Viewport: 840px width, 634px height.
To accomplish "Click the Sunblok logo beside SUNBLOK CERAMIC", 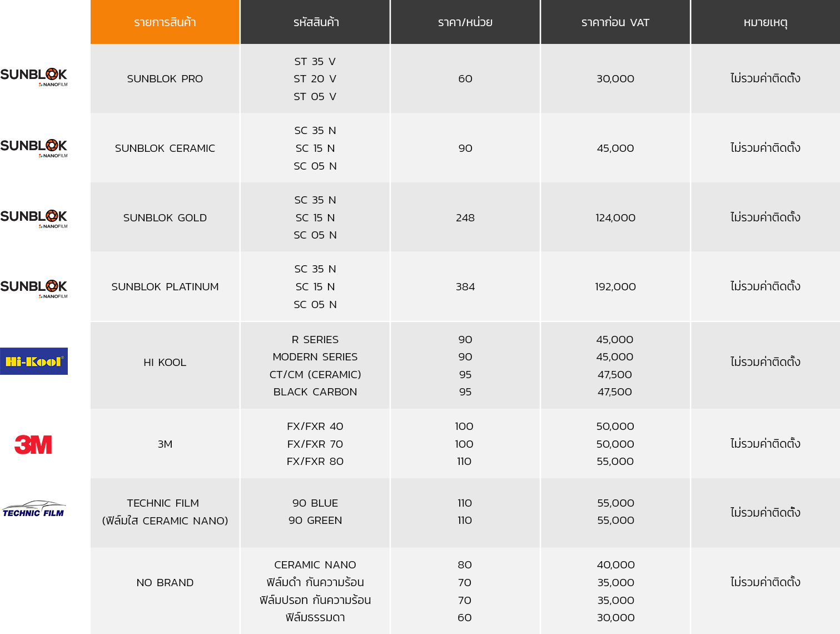I will click(x=34, y=148).
